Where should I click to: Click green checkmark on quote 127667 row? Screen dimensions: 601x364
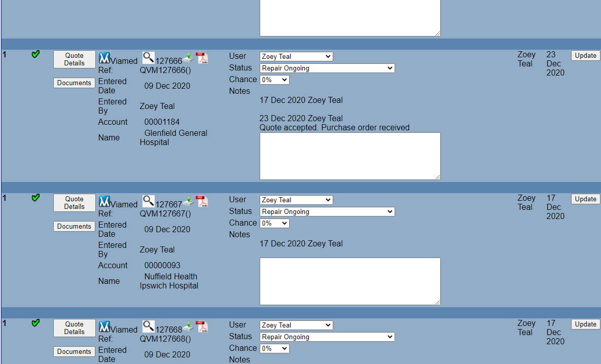[36, 198]
